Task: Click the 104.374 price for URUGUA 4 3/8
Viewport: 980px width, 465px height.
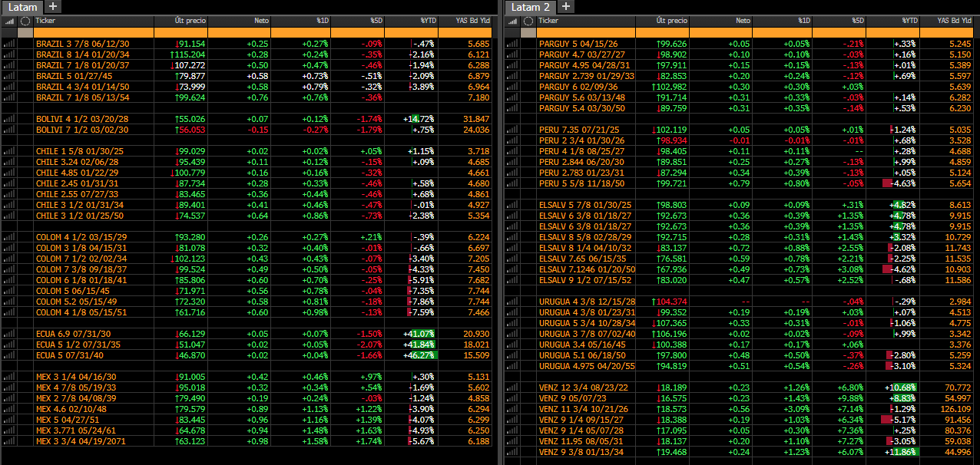Action: click(671, 302)
